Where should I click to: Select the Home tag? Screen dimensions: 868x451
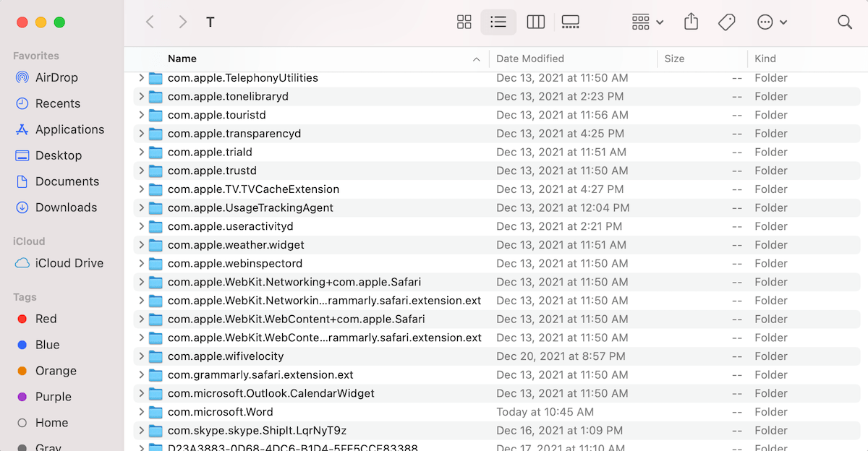51,423
